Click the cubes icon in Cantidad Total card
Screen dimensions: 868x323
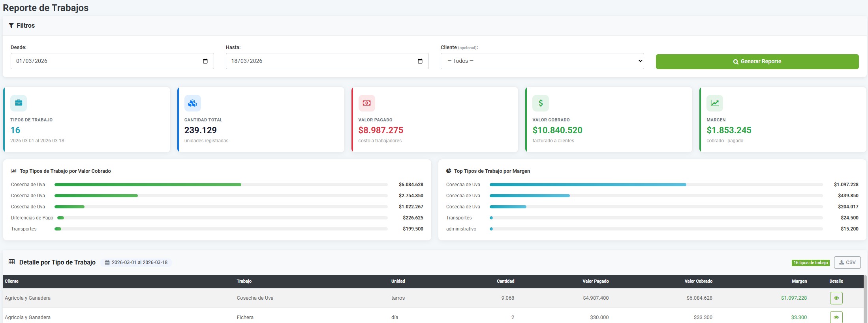click(x=193, y=103)
